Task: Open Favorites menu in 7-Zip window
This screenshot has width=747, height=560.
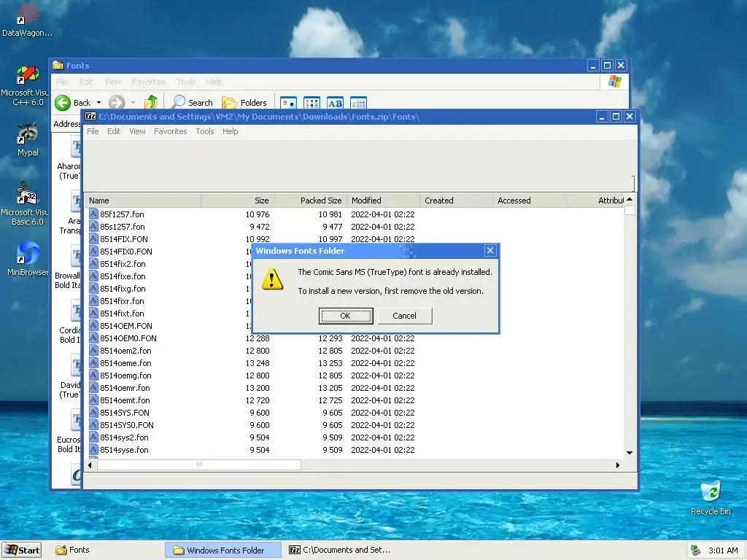Action: (170, 131)
